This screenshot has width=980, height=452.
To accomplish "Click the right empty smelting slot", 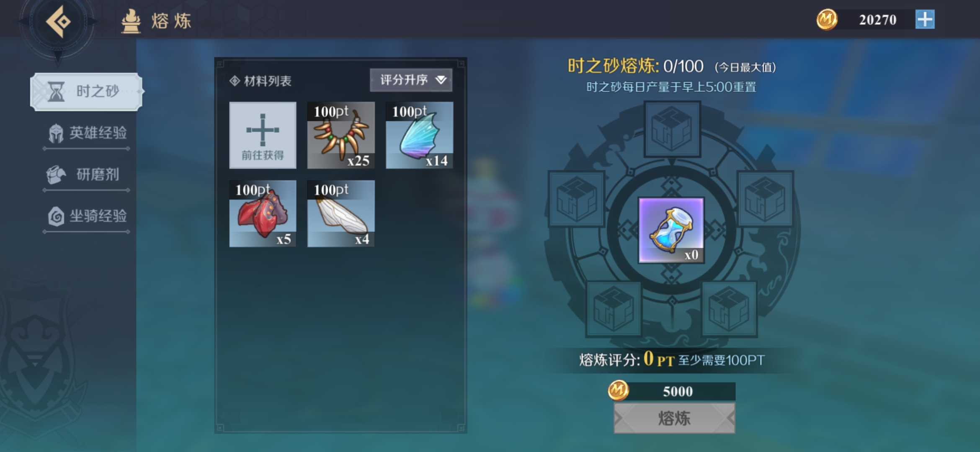I will pos(766,199).
